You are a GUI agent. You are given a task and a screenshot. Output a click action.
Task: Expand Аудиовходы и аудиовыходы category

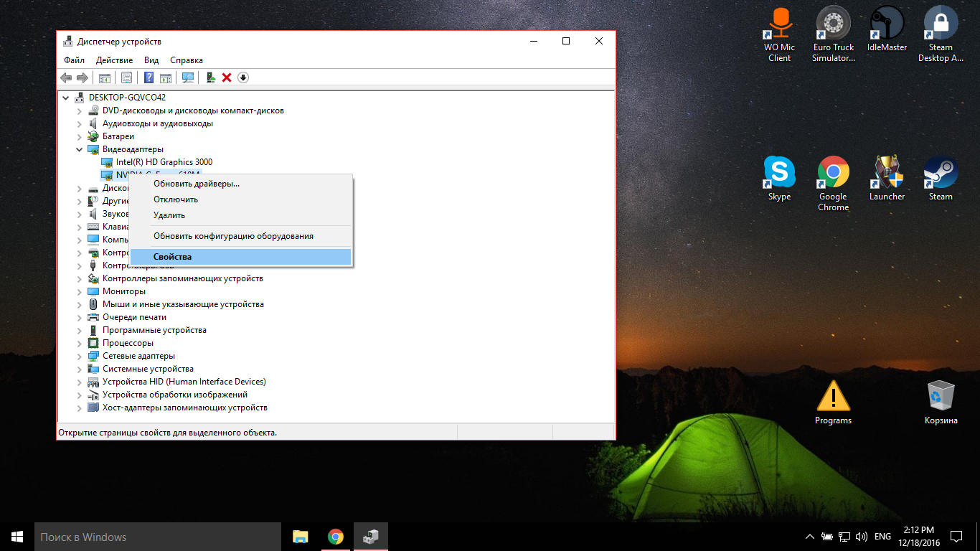80,123
